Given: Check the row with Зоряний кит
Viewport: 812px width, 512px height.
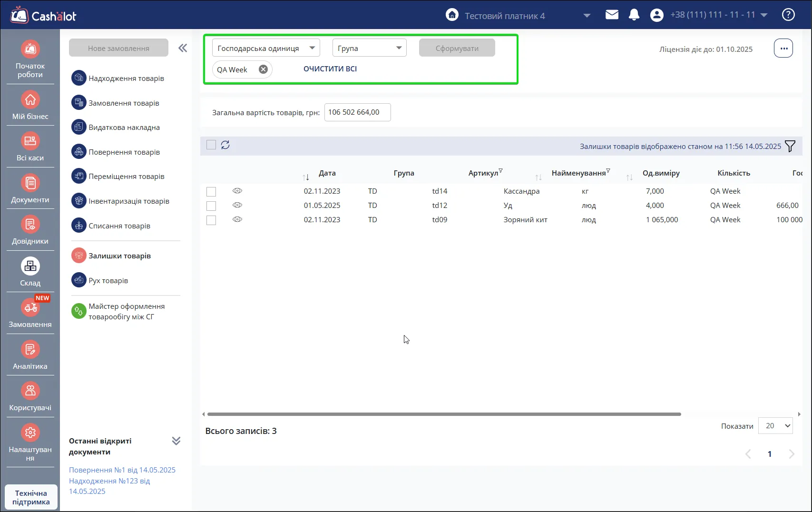Looking at the screenshot, I should [211, 220].
